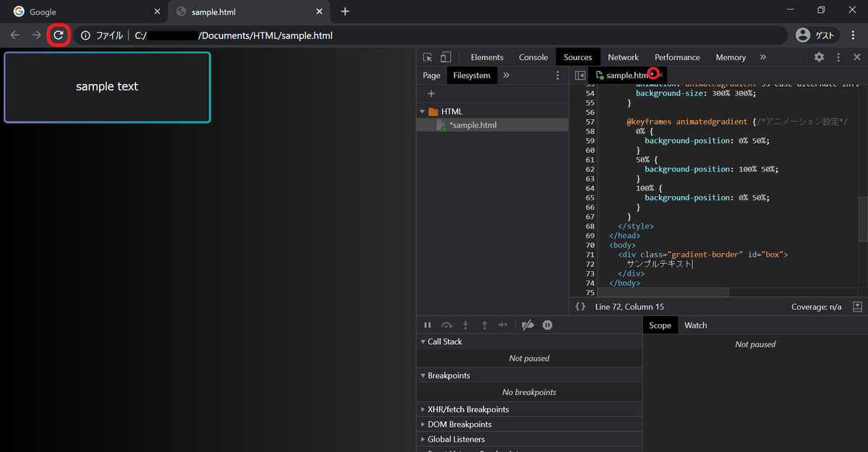
Task: Step into next function call
Action: [x=465, y=325]
